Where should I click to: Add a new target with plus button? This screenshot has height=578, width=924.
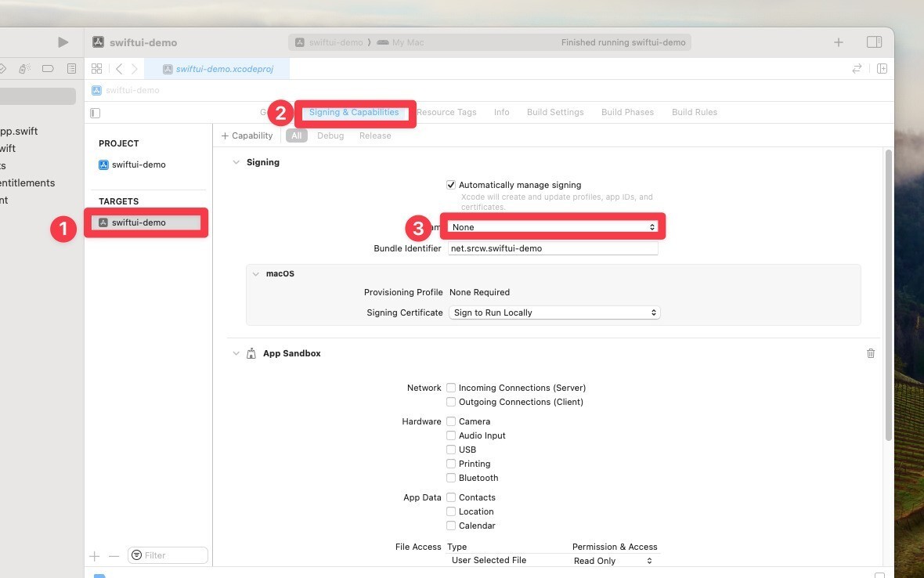pyautogui.click(x=94, y=555)
